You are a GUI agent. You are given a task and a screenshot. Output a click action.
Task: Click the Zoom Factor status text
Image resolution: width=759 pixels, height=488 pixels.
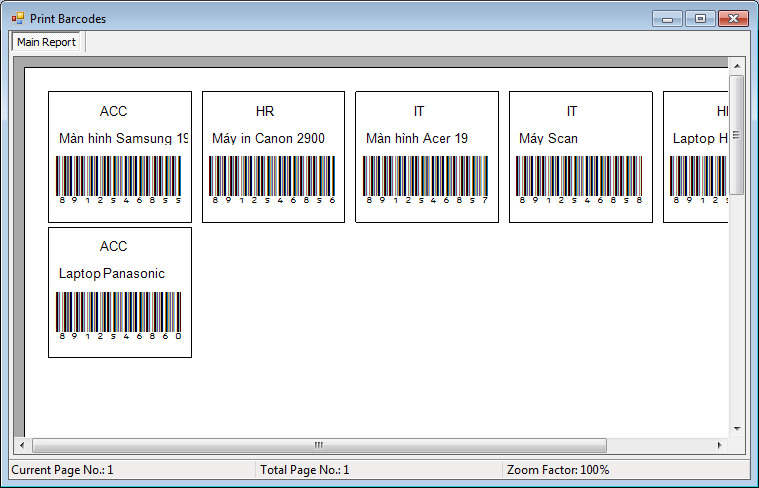[558, 470]
